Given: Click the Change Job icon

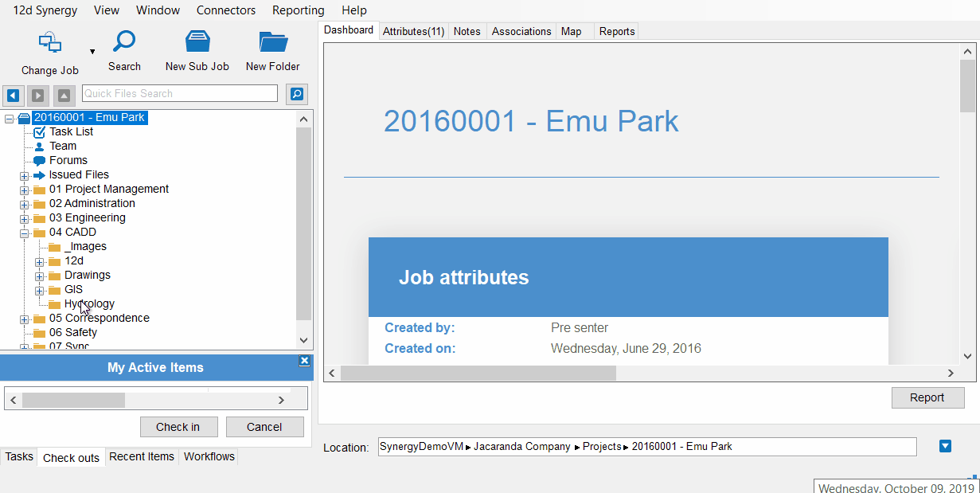Looking at the screenshot, I should [x=49, y=43].
